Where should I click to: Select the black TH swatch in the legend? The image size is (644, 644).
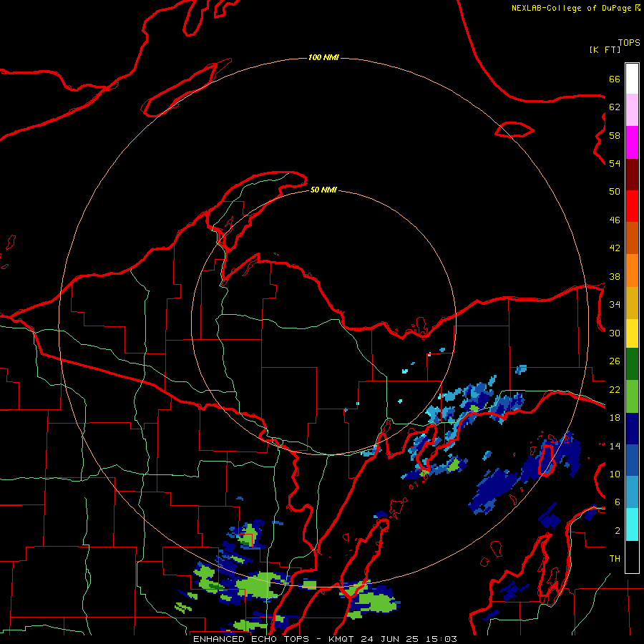pos(632,557)
